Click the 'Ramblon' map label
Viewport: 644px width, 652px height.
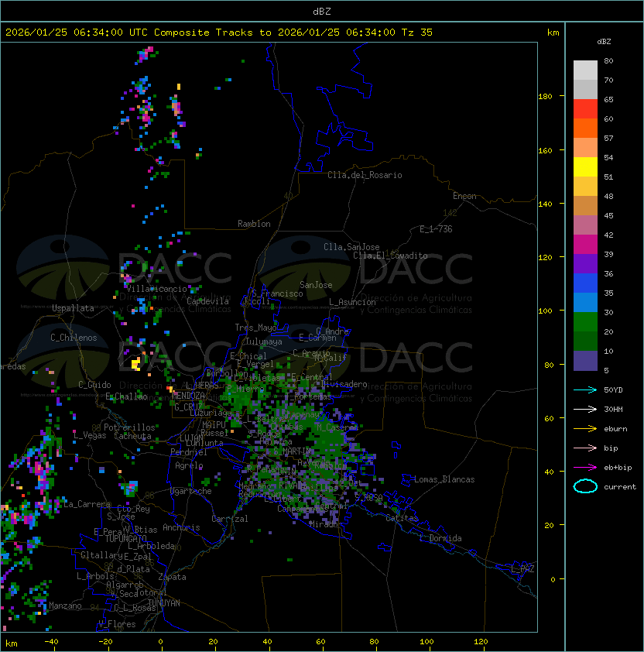pos(254,224)
